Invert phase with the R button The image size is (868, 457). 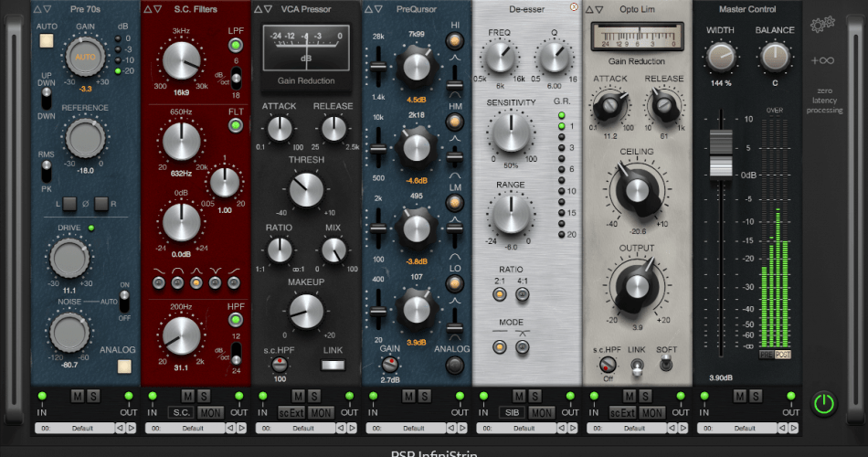101,204
